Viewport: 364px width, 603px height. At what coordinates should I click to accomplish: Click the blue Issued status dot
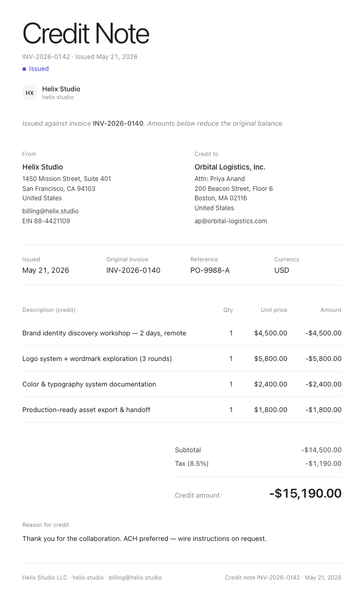24,69
